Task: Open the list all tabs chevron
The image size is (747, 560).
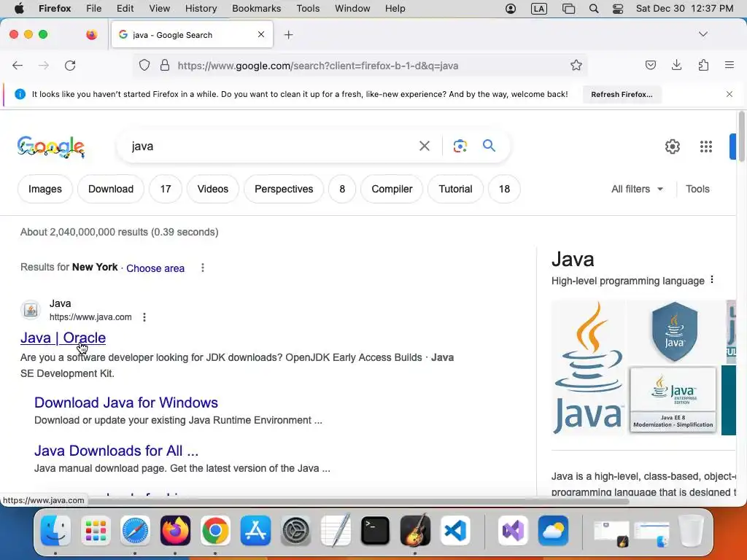Action: coord(703,34)
